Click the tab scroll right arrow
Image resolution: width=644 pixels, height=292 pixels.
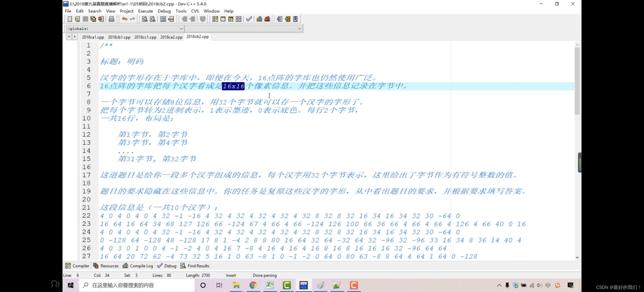[74, 36]
